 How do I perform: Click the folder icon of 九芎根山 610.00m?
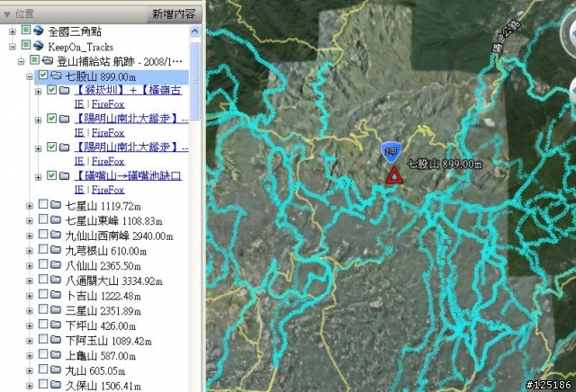click(x=56, y=250)
